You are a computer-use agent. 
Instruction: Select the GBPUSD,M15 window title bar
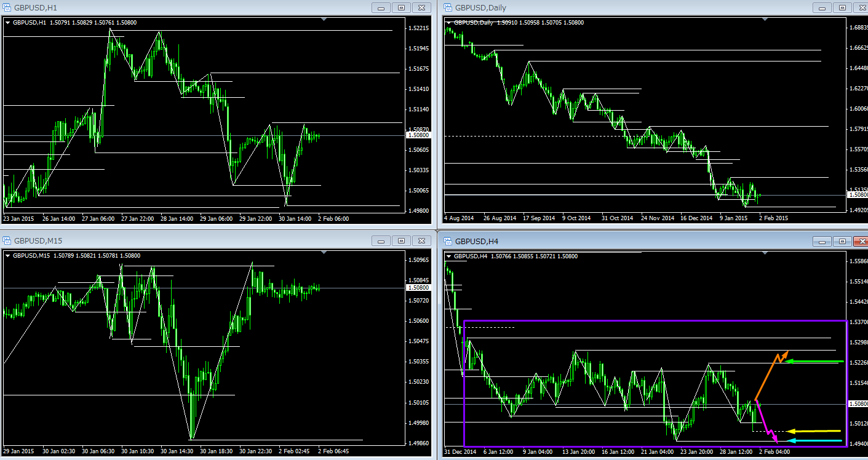click(185, 241)
